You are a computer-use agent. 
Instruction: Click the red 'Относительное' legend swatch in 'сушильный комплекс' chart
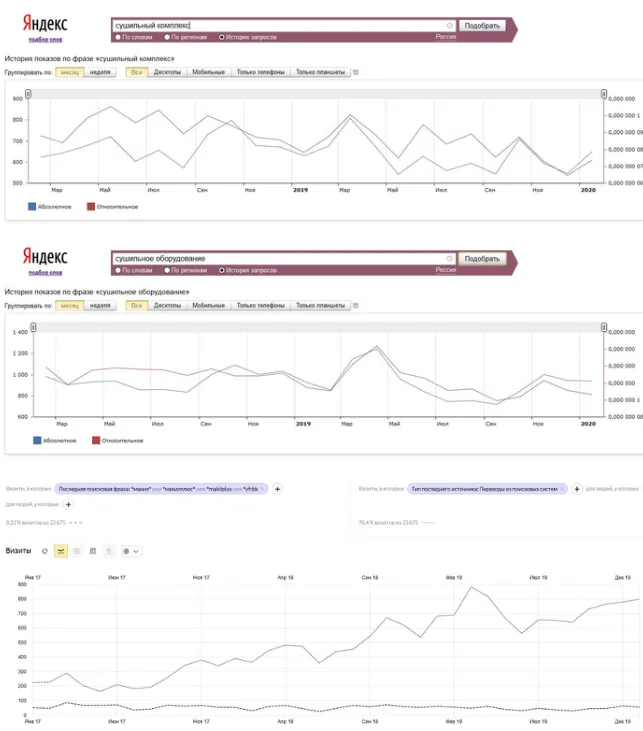91,207
